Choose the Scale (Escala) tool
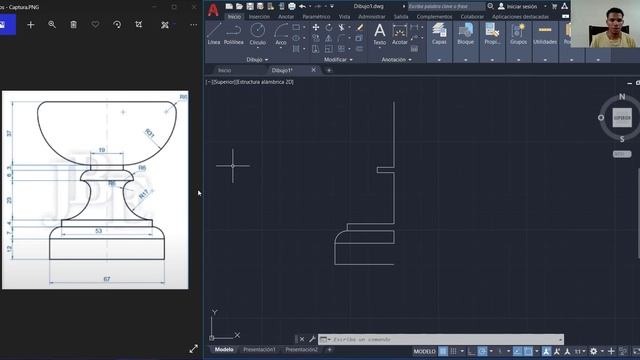Image resolution: width=640 pixels, height=360 pixels. click(x=329, y=49)
